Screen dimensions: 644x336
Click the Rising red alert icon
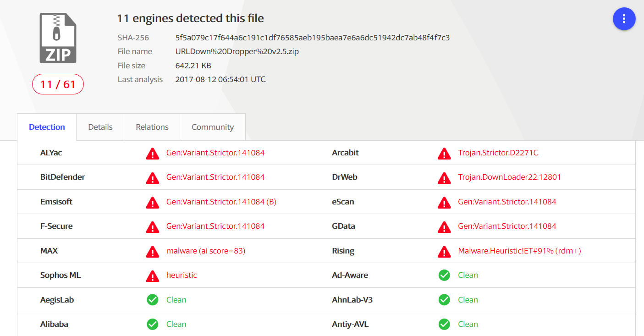pyautogui.click(x=444, y=251)
